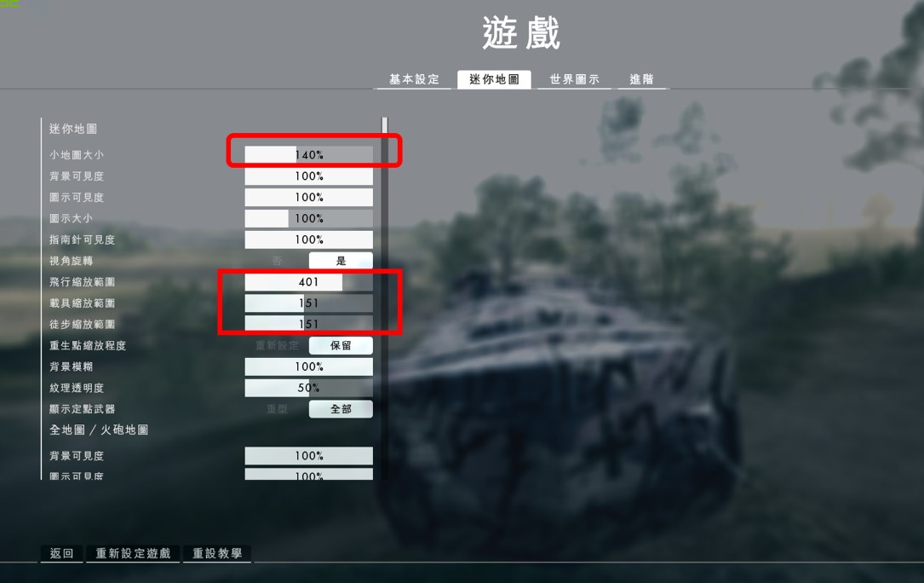This screenshot has height=583, width=924.
Task: Open the 世界圖示 tab
Action: coord(574,79)
